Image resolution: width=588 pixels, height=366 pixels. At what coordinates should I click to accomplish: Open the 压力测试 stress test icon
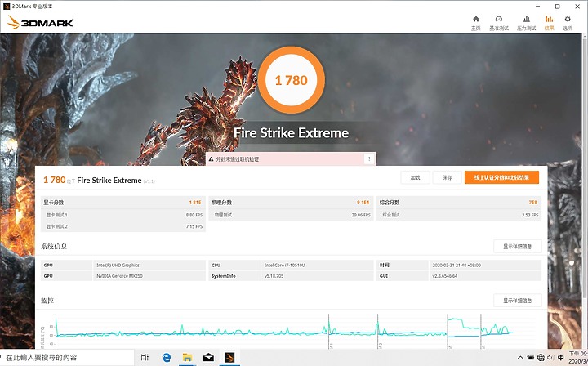tap(527, 23)
